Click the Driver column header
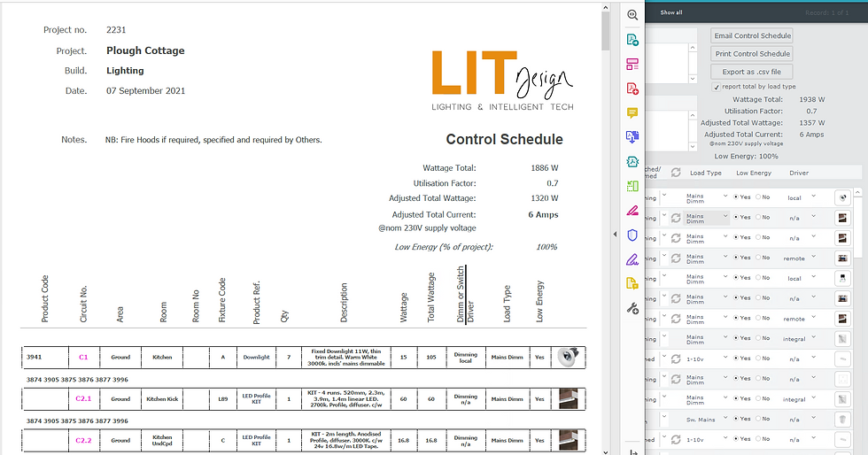 click(x=799, y=174)
